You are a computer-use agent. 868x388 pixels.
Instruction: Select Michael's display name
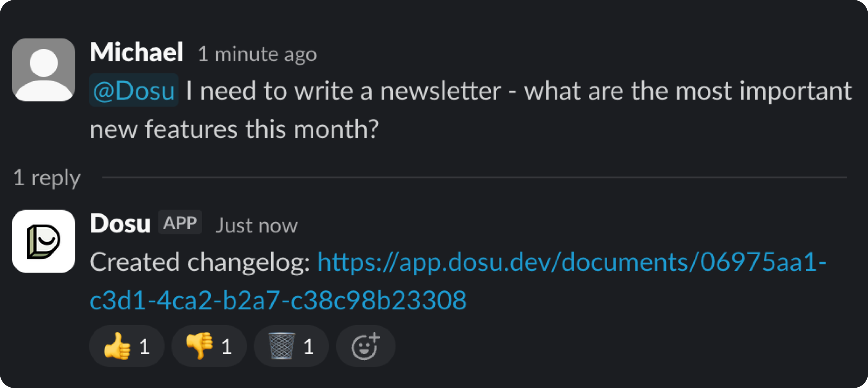pyautogui.click(x=137, y=52)
